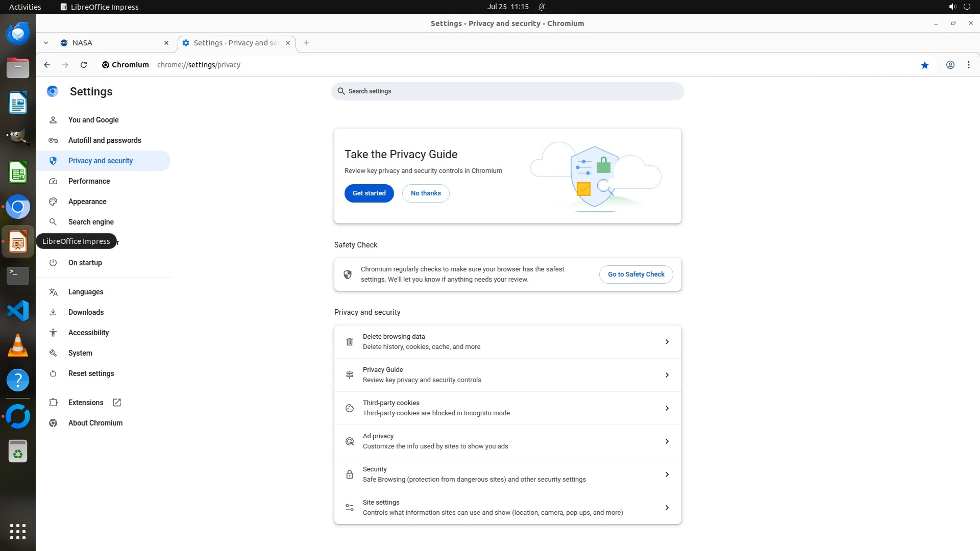Open the profile avatar icon

pyautogui.click(x=950, y=65)
